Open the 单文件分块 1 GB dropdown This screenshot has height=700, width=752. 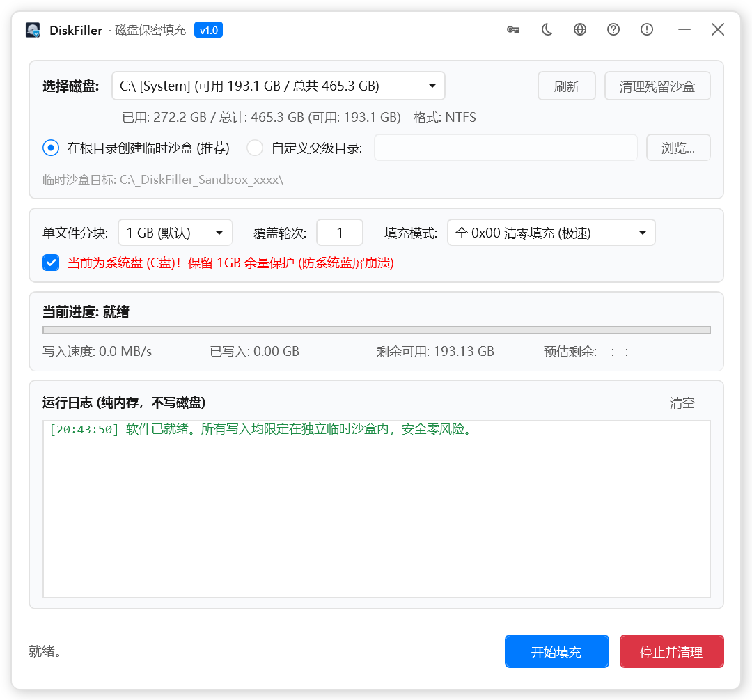175,233
